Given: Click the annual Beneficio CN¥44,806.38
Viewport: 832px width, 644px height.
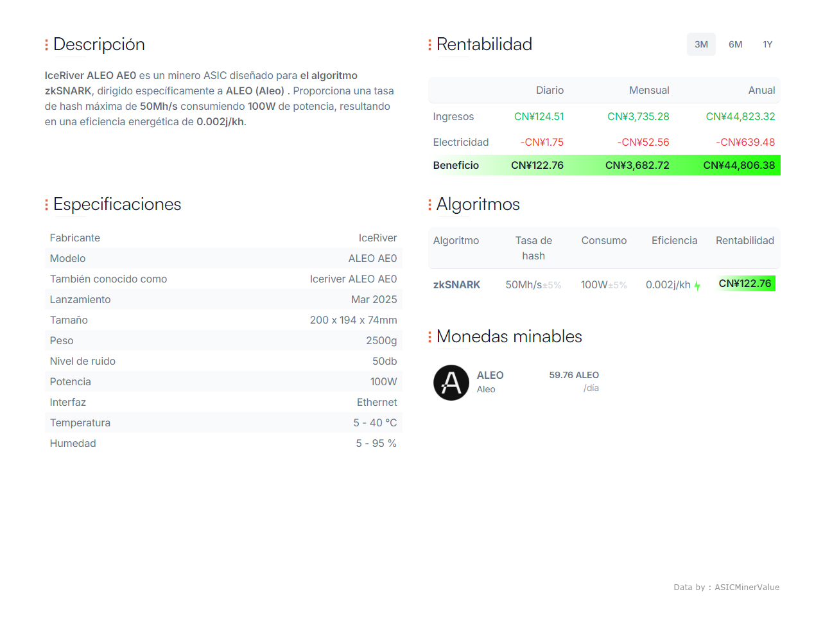Looking at the screenshot, I should pyautogui.click(x=739, y=165).
